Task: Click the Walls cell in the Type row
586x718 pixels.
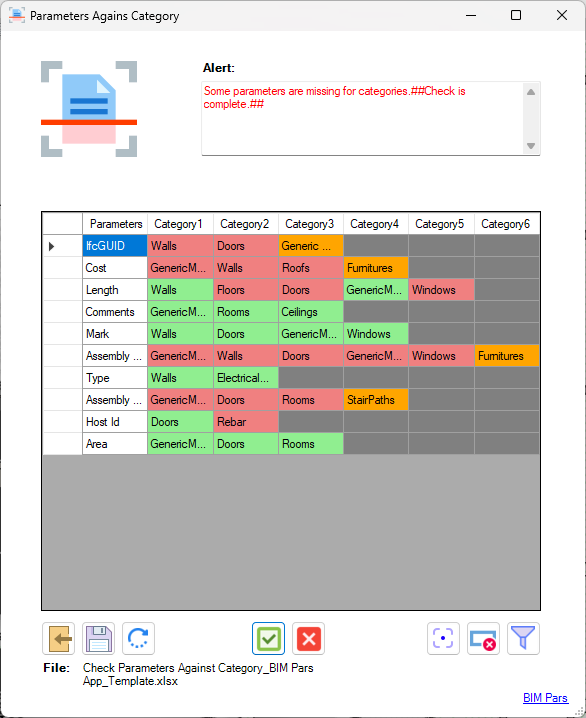Action: (180, 378)
